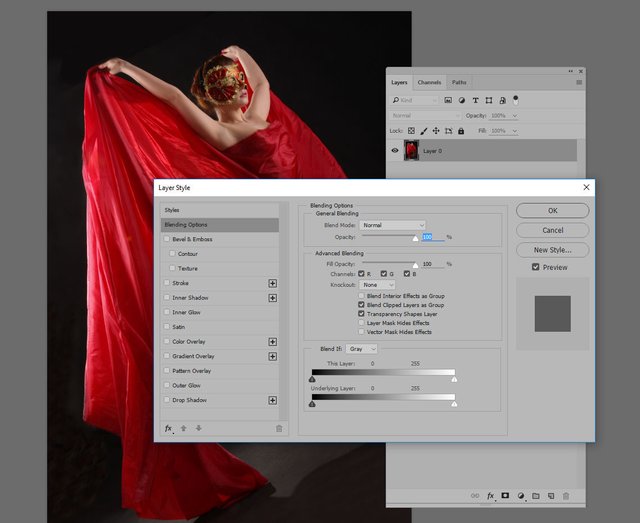
Task: Expand the Knockout dropdown
Action: point(378,285)
